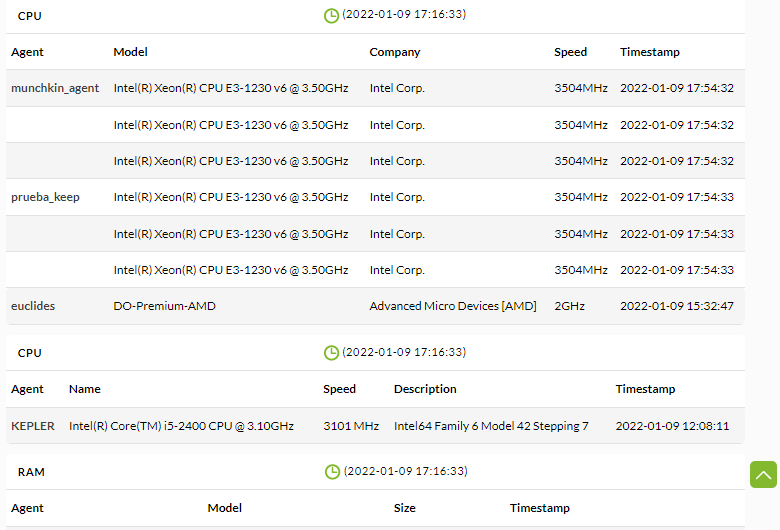Expand the RAM section title
The width and height of the screenshot is (780, 530).
click(x=31, y=472)
